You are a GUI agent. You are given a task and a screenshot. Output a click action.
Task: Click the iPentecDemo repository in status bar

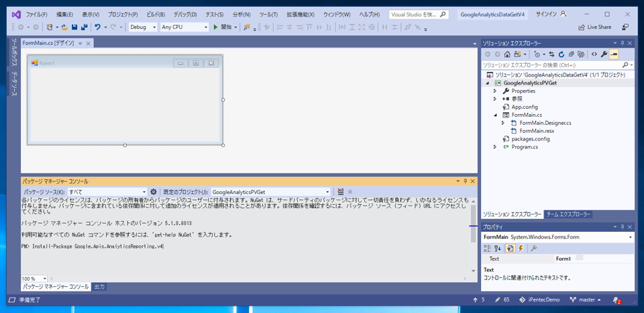pyautogui.click(x=540, y=300)
